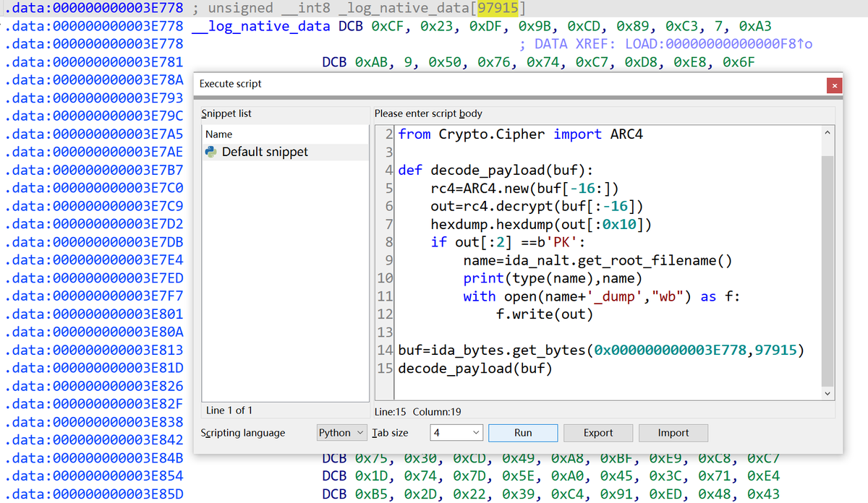Click the 'out=rc4.decrypt(buf[:-16])' line
This screenshot has width=868, height=503.
(537, 207)
